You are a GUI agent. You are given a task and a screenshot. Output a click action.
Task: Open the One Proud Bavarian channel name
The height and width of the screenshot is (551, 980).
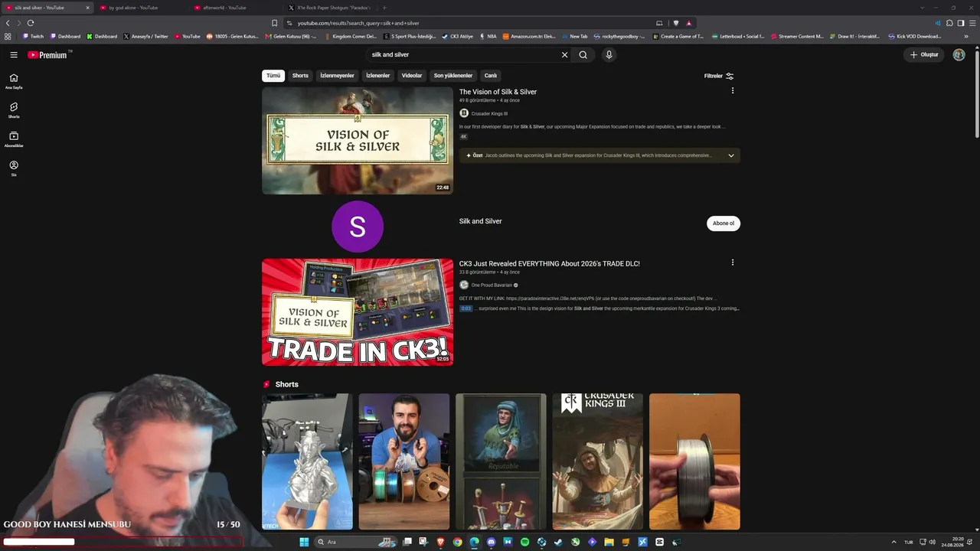point(492,285)
